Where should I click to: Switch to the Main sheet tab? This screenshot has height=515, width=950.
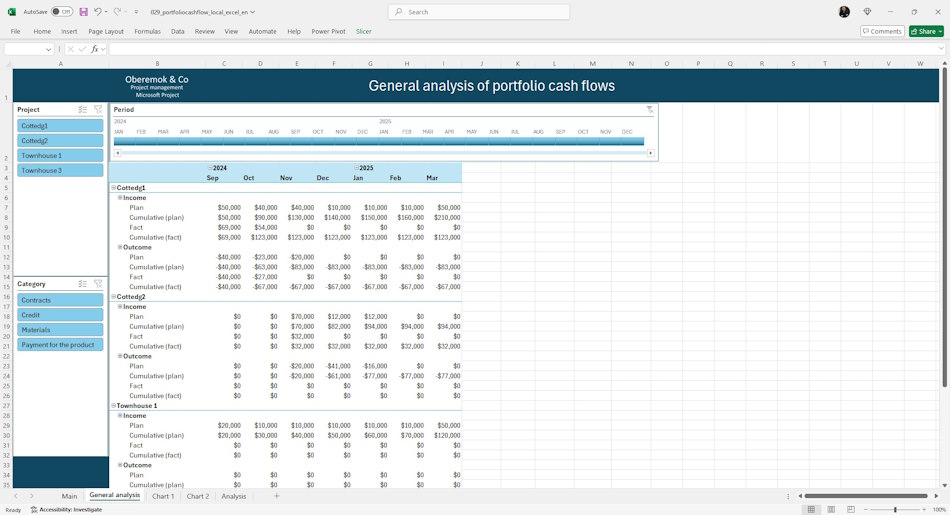pos(69,496)
